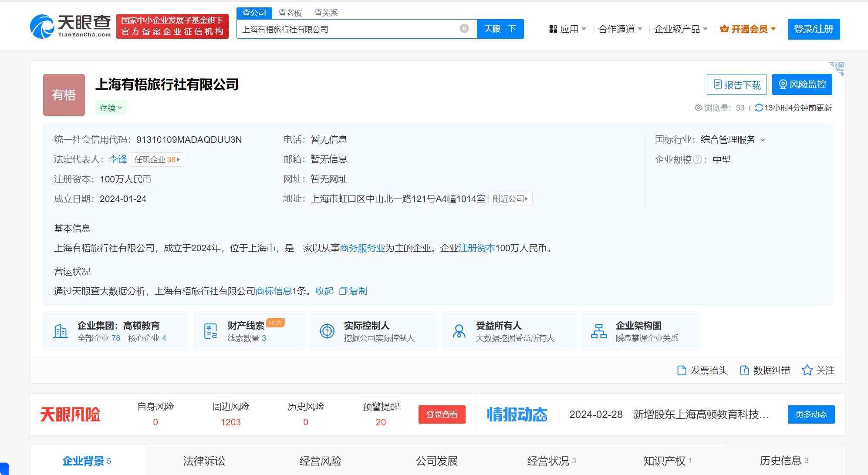Click the 有梧 company avatar
The image size is (868, 475).
(64, 95)
